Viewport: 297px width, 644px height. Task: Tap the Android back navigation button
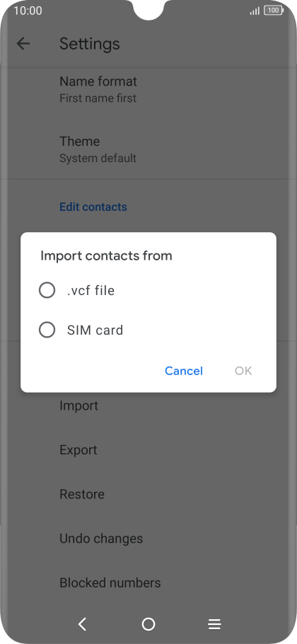[83, 624]
